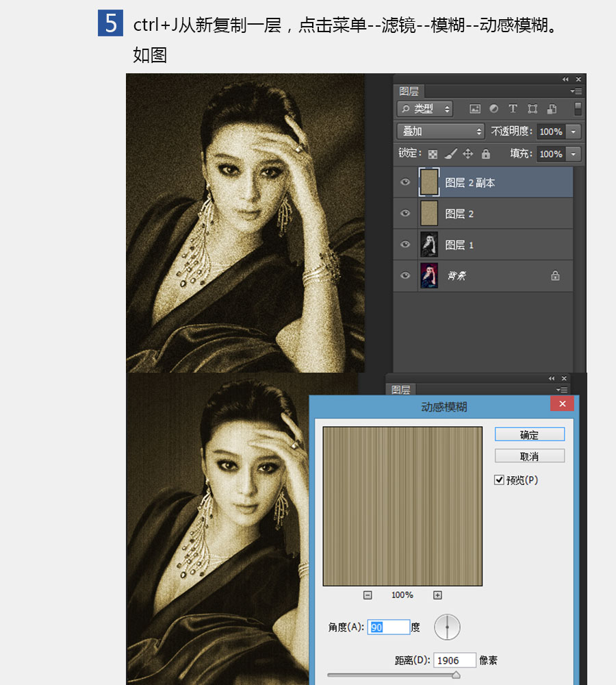
Task: Select the 背景 layer thumbnail
Action: coord(428,275)
